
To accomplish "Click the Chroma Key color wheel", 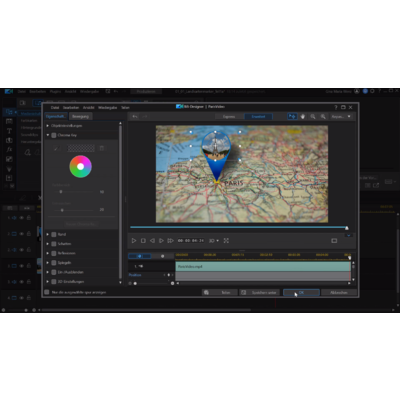I will (x=80, y=166).
